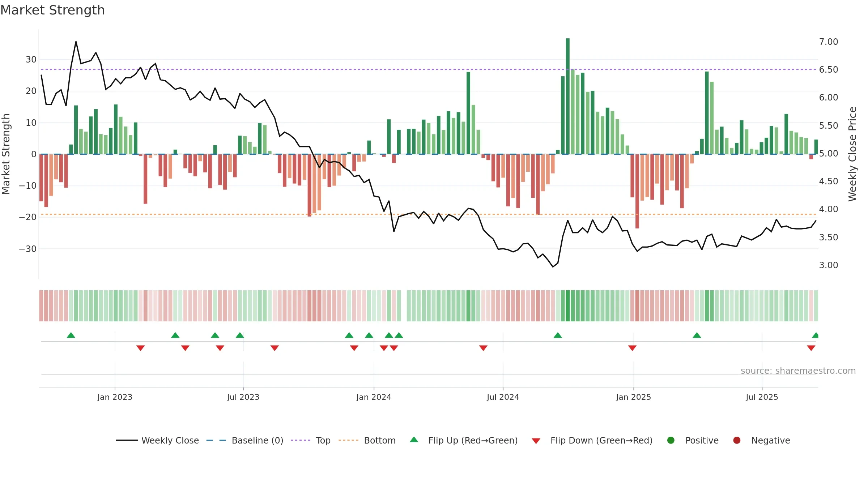The height and width of the screenshot is (488, 868).
Task: Click the 5.50 price axis tick
Action: (829, 125)
